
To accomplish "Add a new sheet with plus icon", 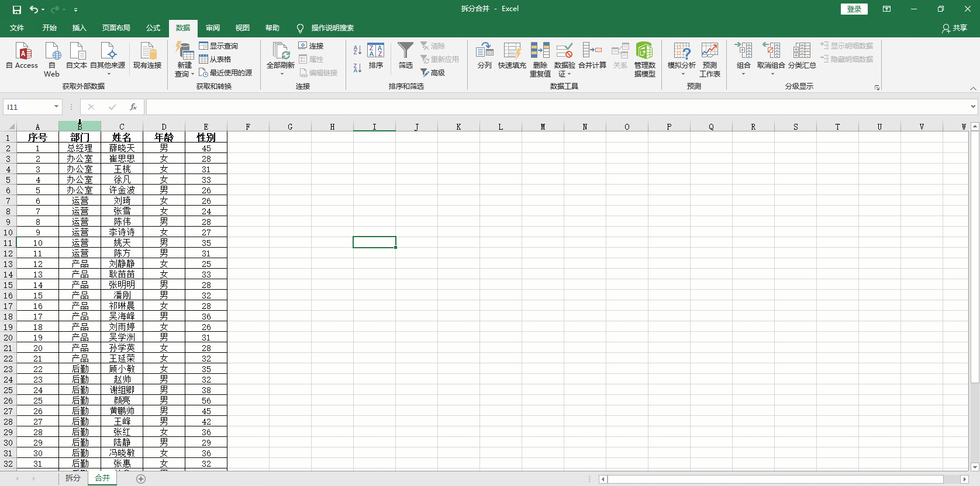I will 141,478.
